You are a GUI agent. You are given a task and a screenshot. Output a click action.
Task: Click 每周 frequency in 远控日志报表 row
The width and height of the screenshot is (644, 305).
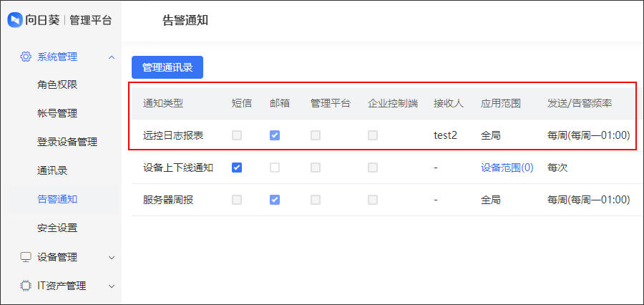point(589,135)
